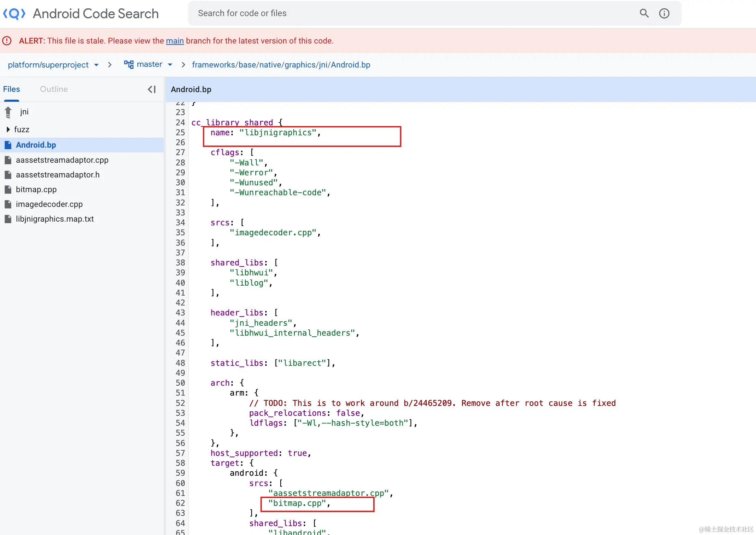Open aassetstreamadaptor.cpp in file list
This screenshot has width=756, height=535.
tap(62, 160)
